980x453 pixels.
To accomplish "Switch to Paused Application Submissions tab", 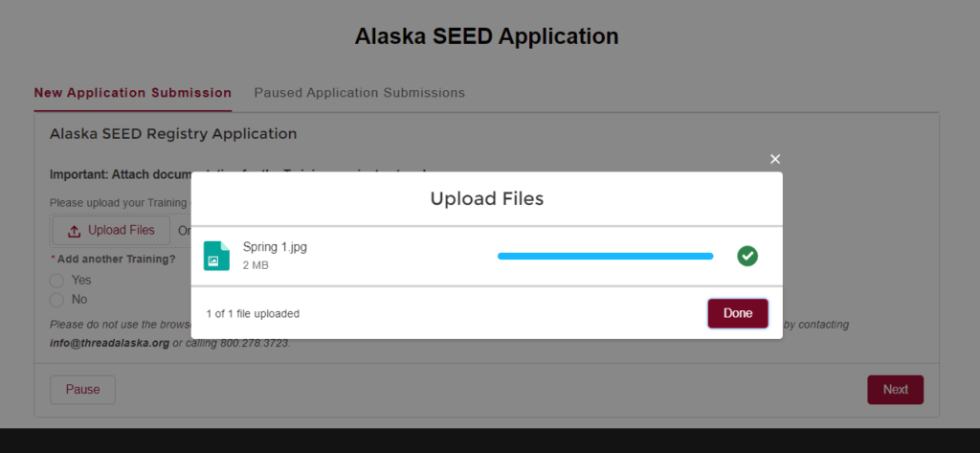I will [360, 93].
